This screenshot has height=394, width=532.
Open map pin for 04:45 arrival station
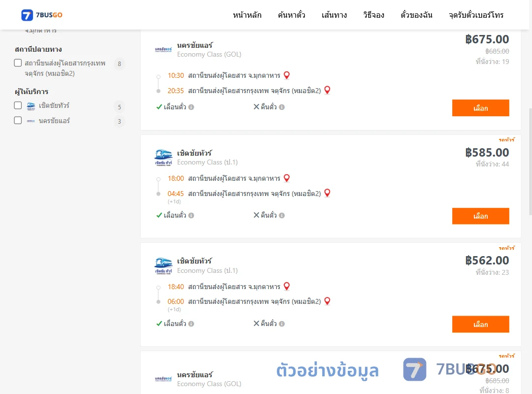[328, 193]
